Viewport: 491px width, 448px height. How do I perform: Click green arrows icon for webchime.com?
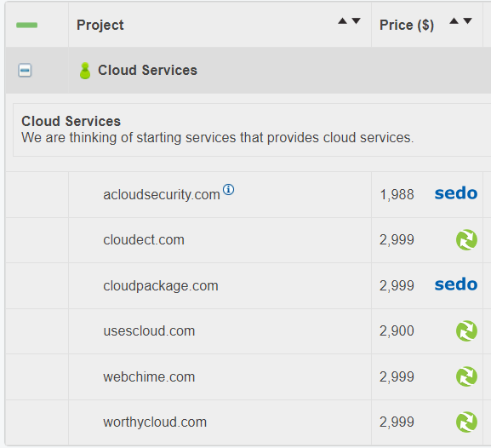[x=466, y=376]
